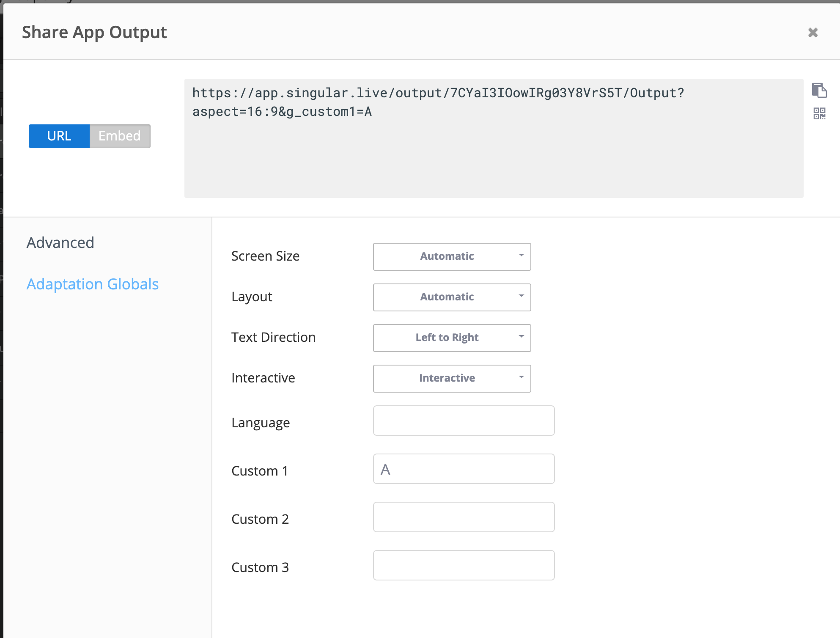Click the Screen Size dropdown arrow
This screenshot has width=840, height=638.
[x=521, y=255]
